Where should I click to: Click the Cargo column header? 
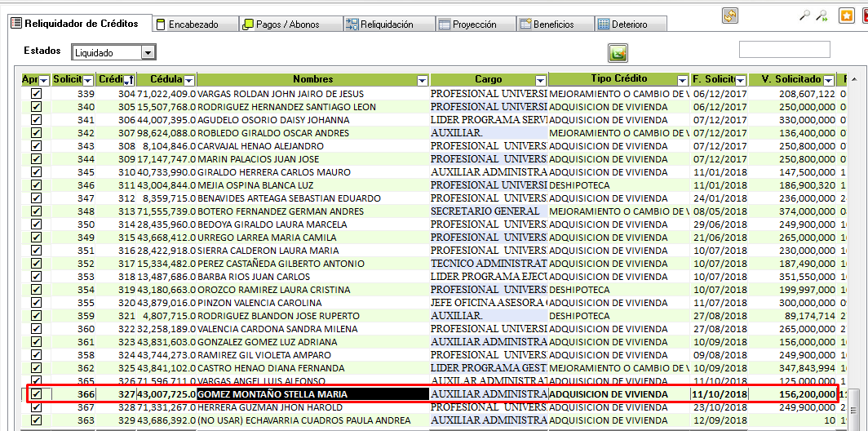click(x=488, y=80)
